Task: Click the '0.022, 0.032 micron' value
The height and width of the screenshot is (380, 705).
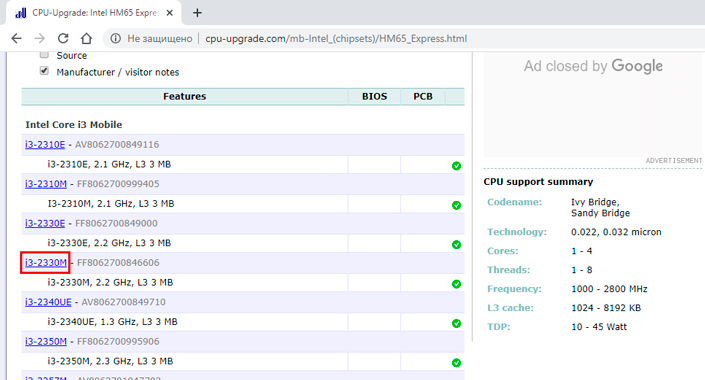Action: click(x=616, y=232)
